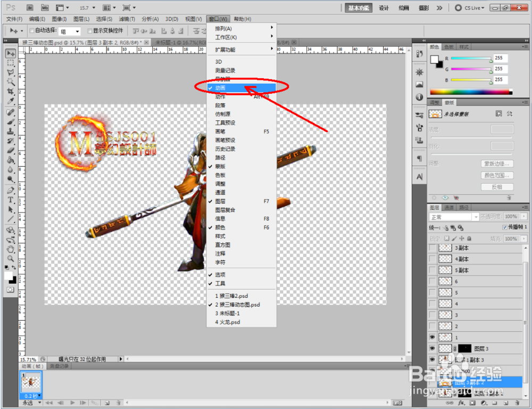This screenshot has width=532, height=409.
Task: Select the Dodge tool
Action: point(11,179)
